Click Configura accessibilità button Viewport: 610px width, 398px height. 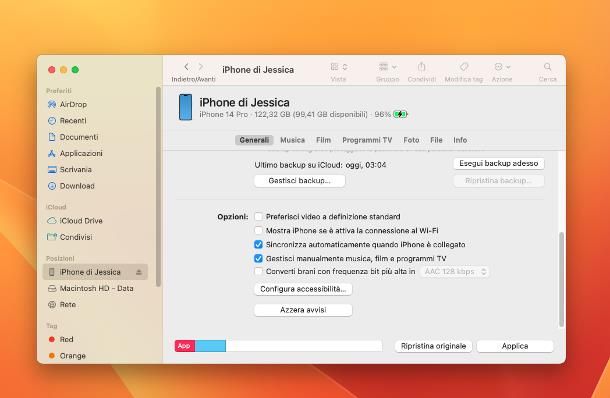pyautogui.click(x=303, y=289)
